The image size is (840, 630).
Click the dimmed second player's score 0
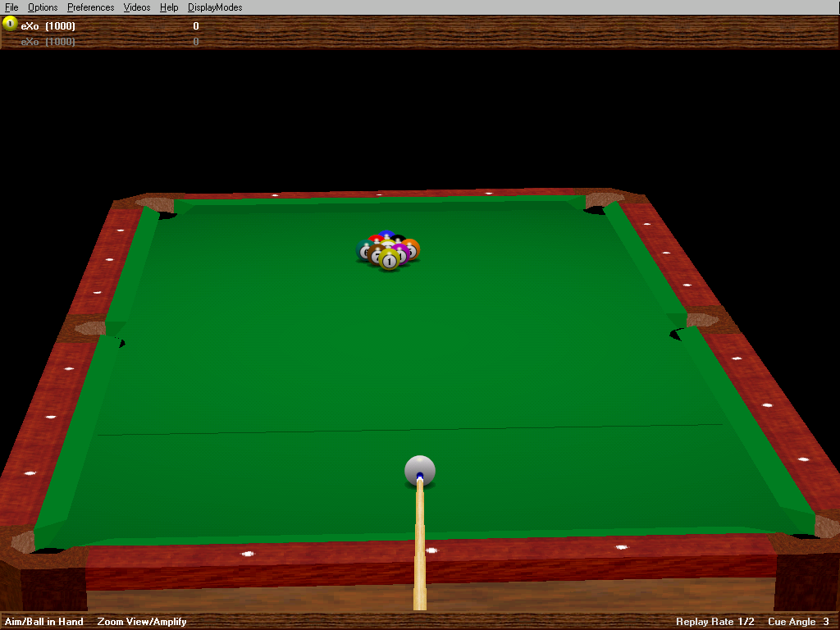196,41
